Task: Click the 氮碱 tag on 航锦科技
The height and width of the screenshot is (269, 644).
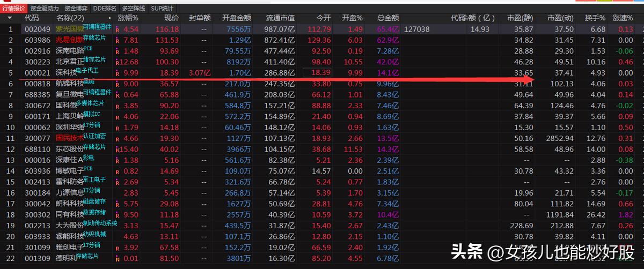Action: (x=89, y=81)
